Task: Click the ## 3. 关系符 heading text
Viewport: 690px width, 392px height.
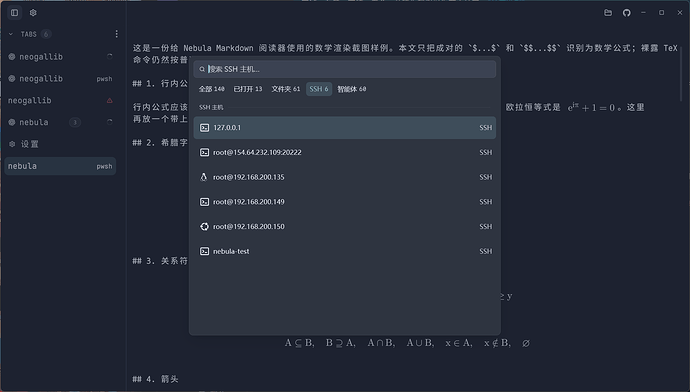Action: tap(160, 261)
